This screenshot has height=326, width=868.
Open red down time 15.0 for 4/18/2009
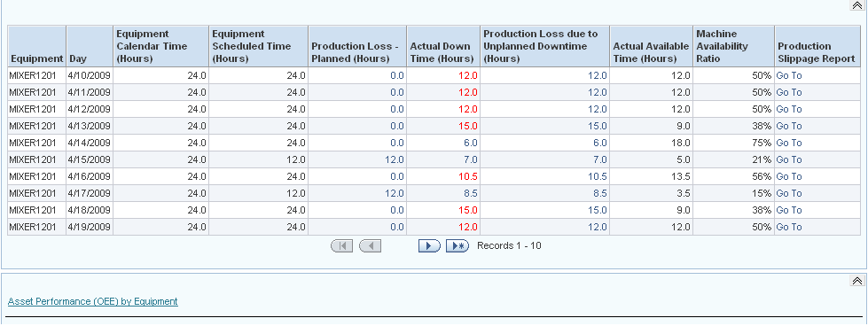(468, 210)
